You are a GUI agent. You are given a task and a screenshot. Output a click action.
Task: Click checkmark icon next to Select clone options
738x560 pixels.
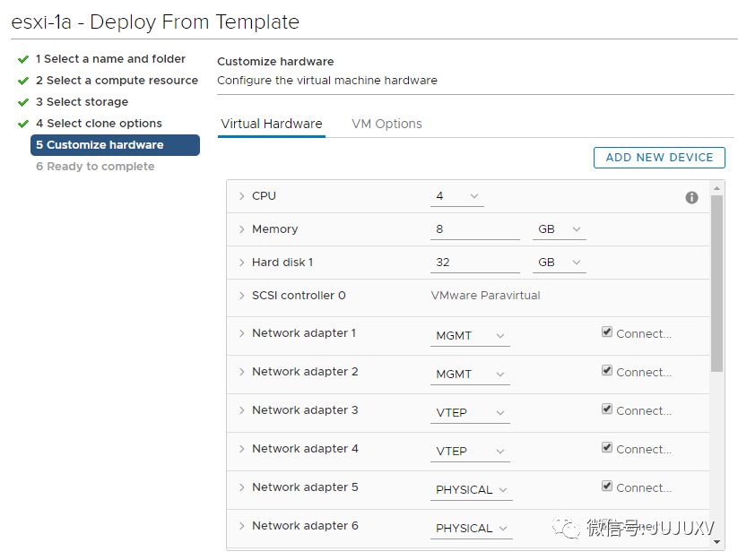point(23,124)
